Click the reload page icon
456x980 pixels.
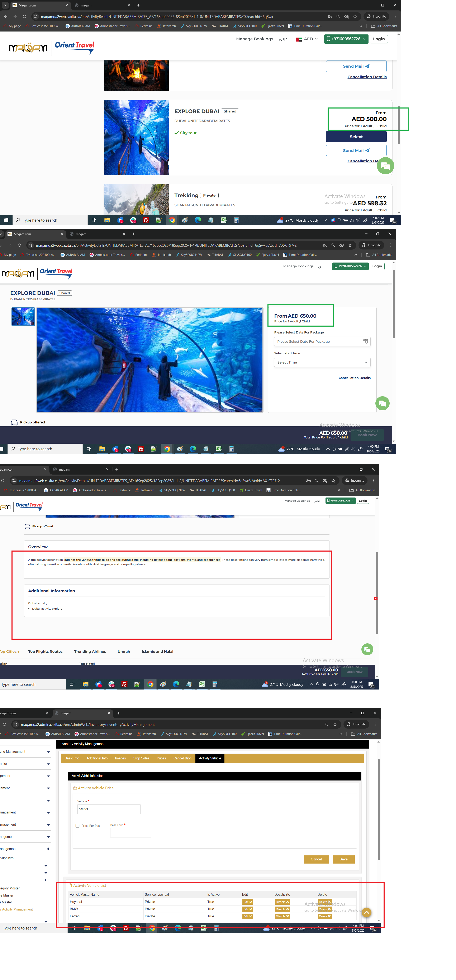pos(24,17)
